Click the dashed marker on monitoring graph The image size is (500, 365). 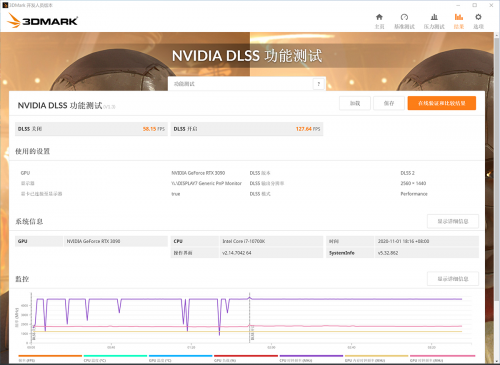click(x=250, y=318)
